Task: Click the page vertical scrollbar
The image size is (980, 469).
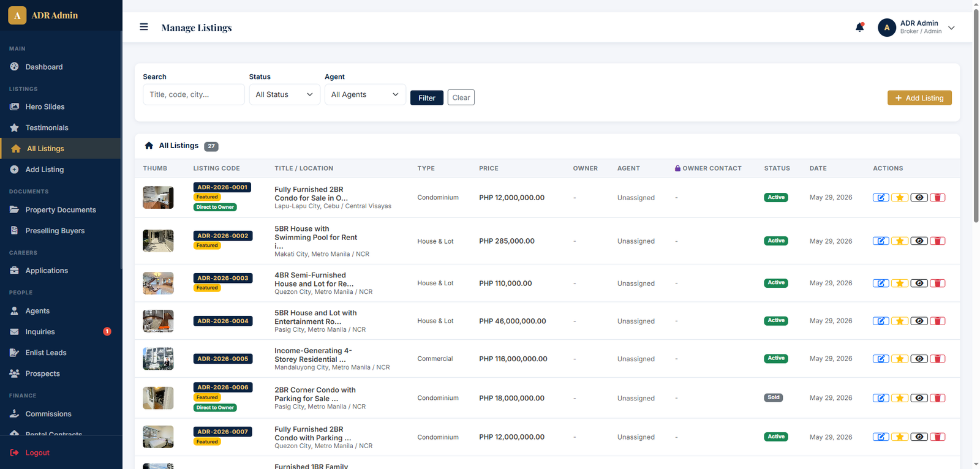Action: point(976,116)
